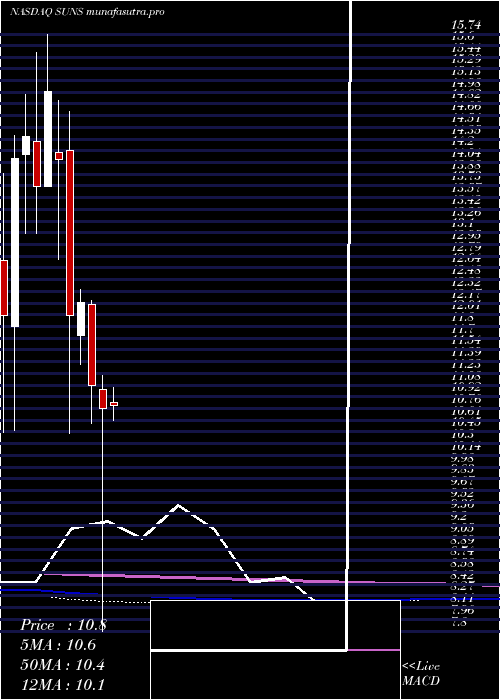
Task: Click the '5MA : 10.6' value
Action: (58, 645)
